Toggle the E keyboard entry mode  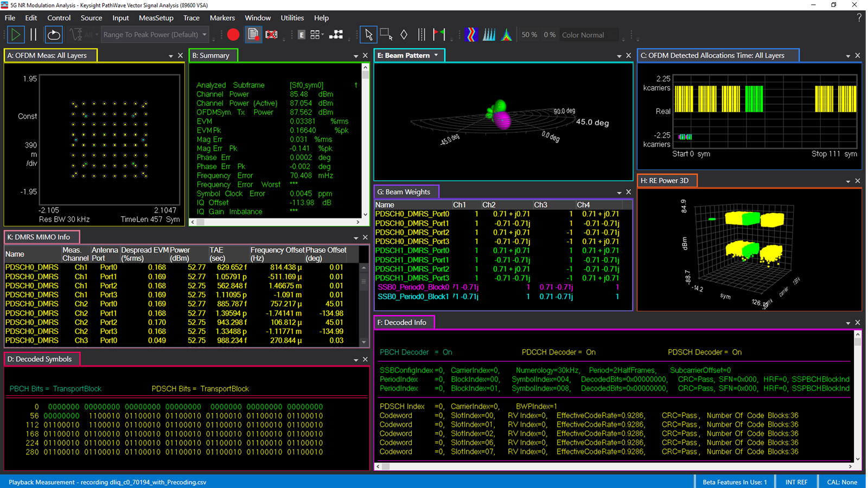coord(302,34)
